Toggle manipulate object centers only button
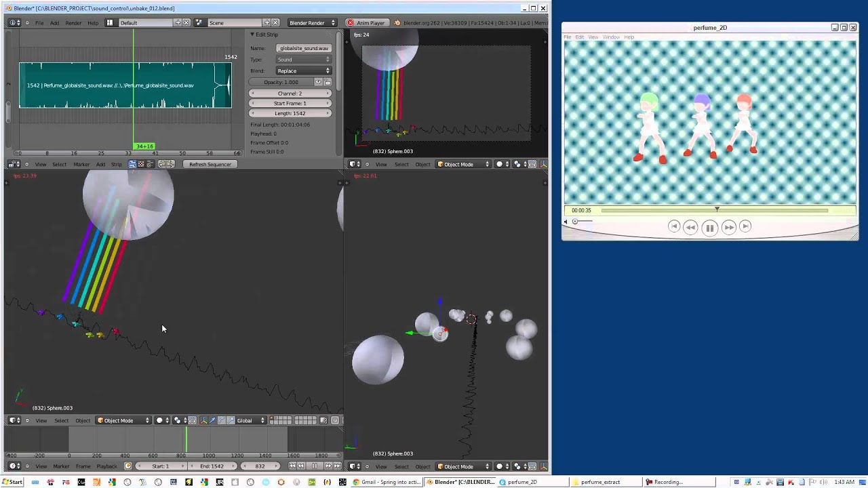868x488 pixels. pyautogui.click(x=193, y=420)
